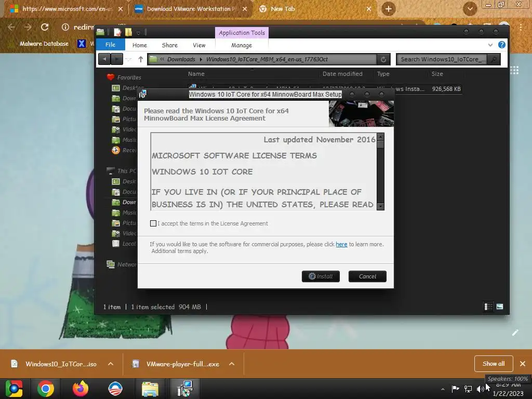Expand the Explorer ribbon chevron
The height and width of the screenshot is (399, 532).
[490, 45]
